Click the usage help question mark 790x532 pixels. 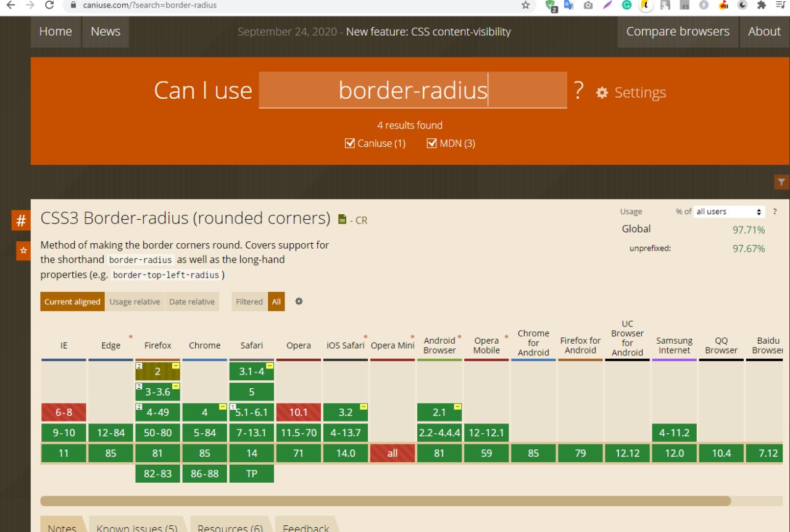click(775, 212)
